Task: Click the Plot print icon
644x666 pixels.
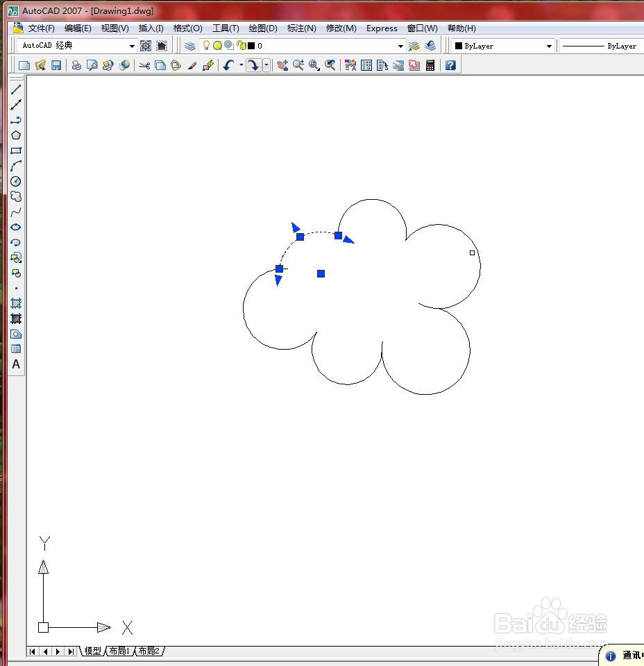Action: coord(76,65)
